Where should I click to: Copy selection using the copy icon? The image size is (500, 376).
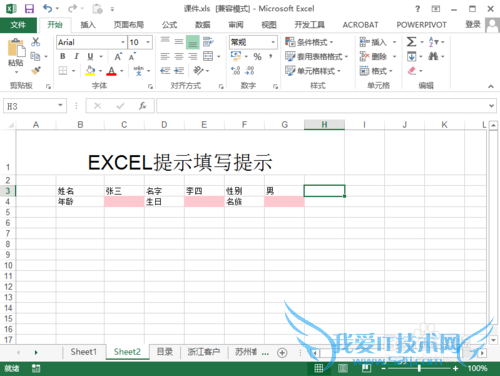click(x=35, y=56)
